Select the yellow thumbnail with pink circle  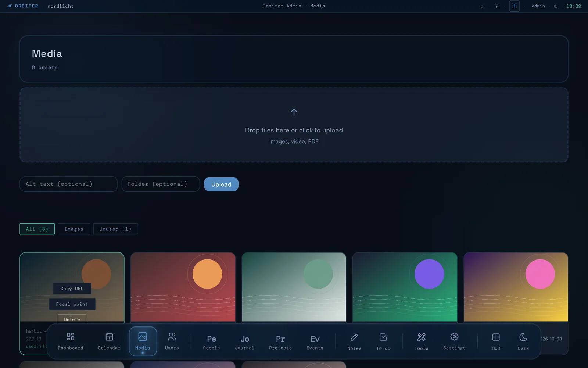pos(516,287)
